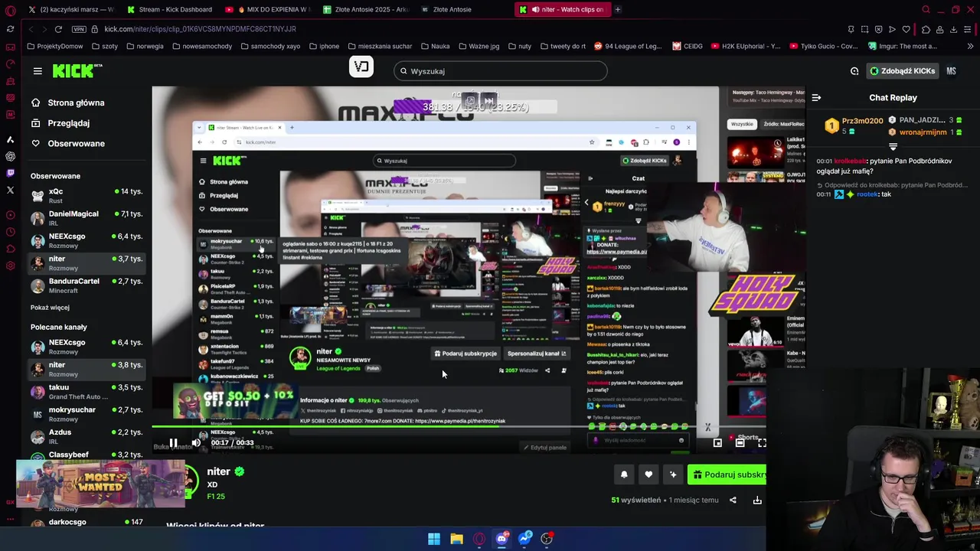Open Opera sidebar settings gear

(10, 266)
